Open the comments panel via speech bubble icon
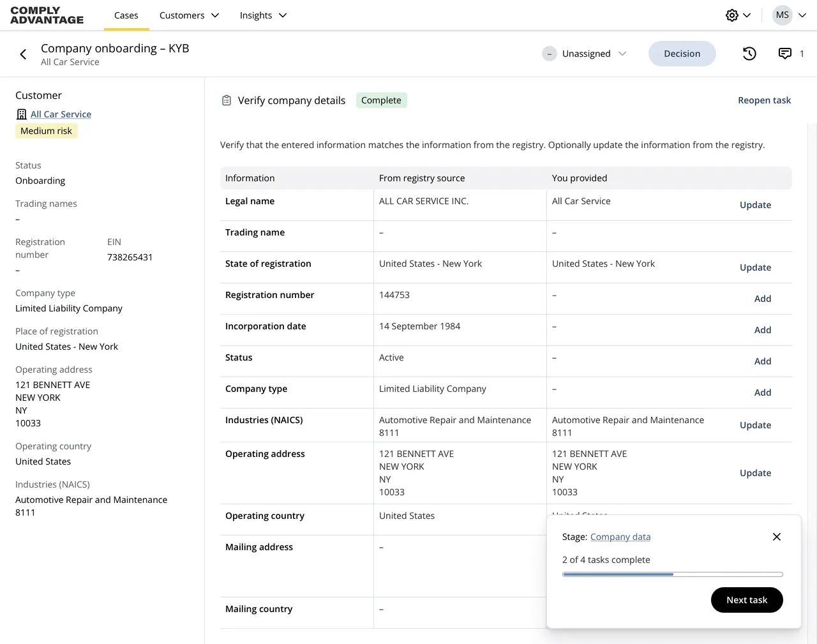This screenshot has height=644, width=817. (784, 54)
